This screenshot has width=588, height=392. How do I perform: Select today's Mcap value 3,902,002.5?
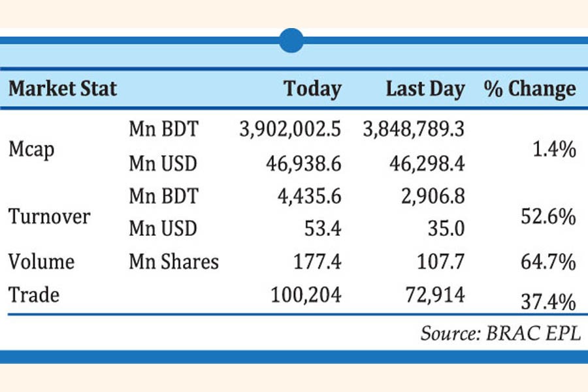pos(290,129)
